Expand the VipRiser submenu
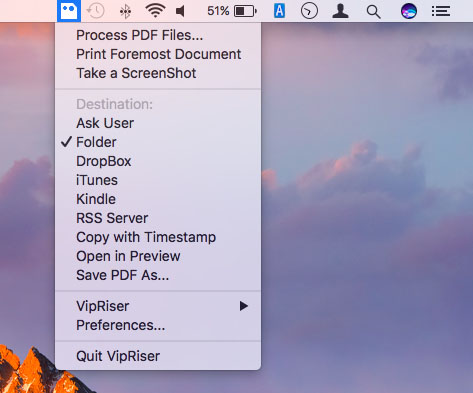This screenshot has width=473, height=393. 158,306
